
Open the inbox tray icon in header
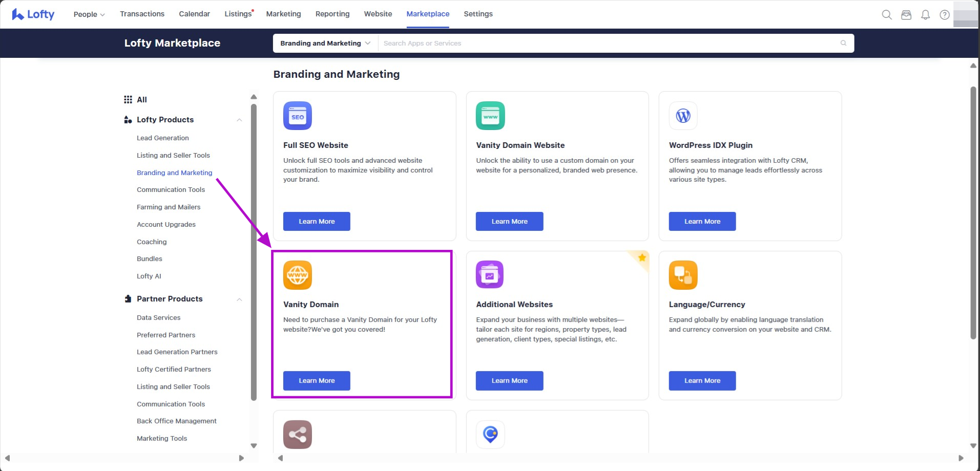(906, 15)
